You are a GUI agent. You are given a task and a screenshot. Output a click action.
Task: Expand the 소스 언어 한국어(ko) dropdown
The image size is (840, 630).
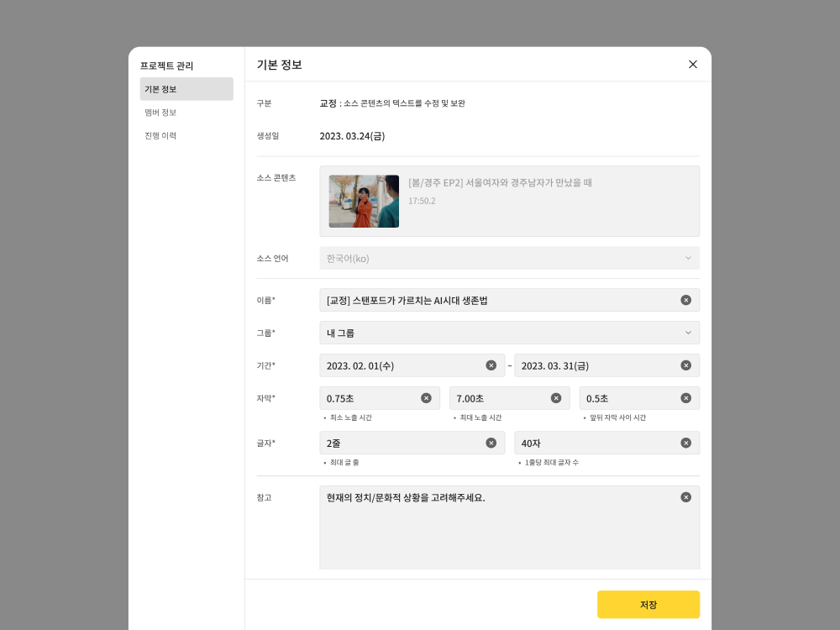(x=509, y=258)
